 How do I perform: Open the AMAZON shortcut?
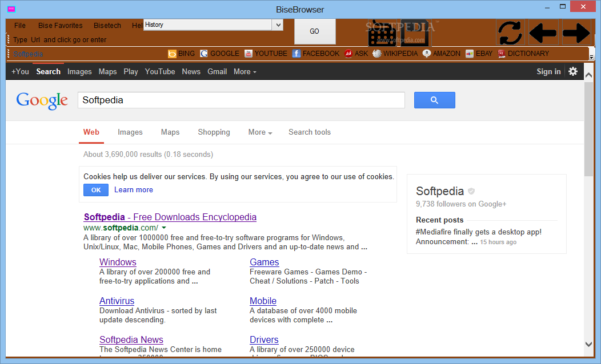442,54
